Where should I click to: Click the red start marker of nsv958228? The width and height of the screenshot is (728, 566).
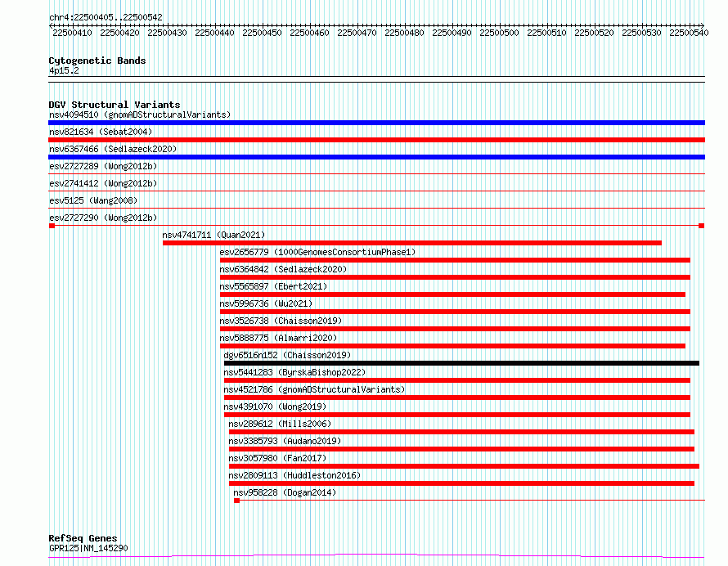236,501
